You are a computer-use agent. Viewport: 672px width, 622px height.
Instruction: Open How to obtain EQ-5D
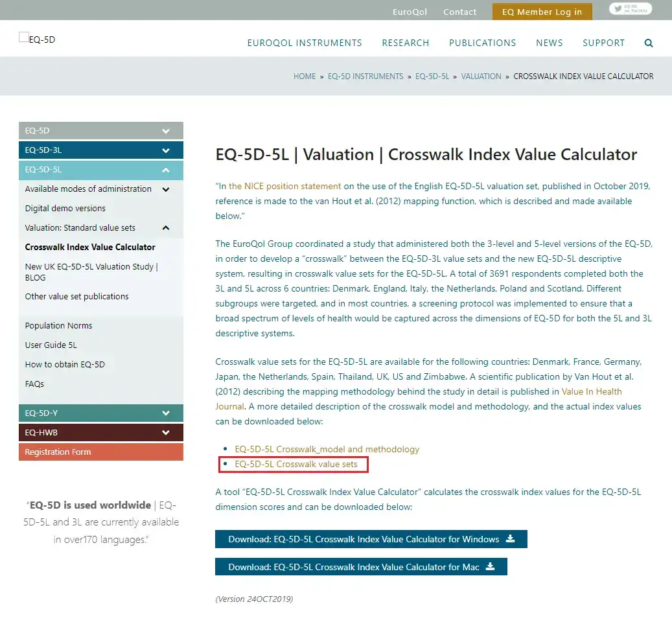[x=65, y=365]
